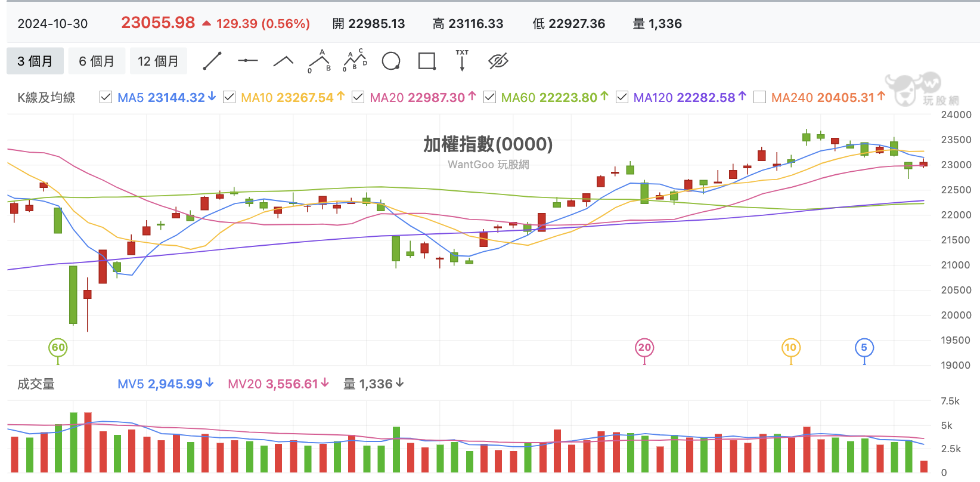Select the trend line drawing tool
The width and height of the screenshot is (980, 482).
[x=212, y=61]
